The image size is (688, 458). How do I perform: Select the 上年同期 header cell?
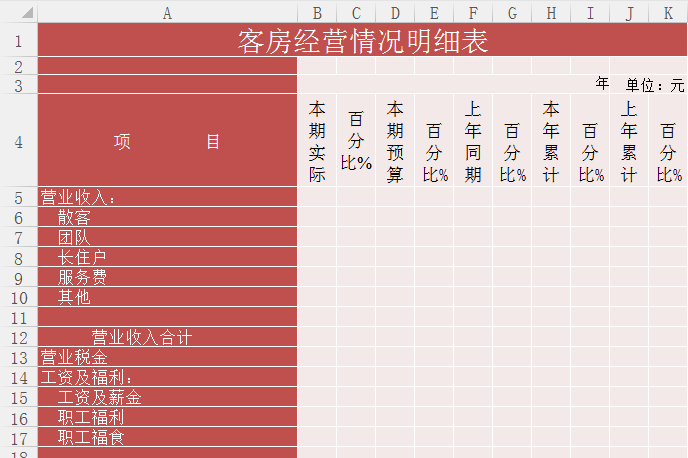(x=473, y=141)
